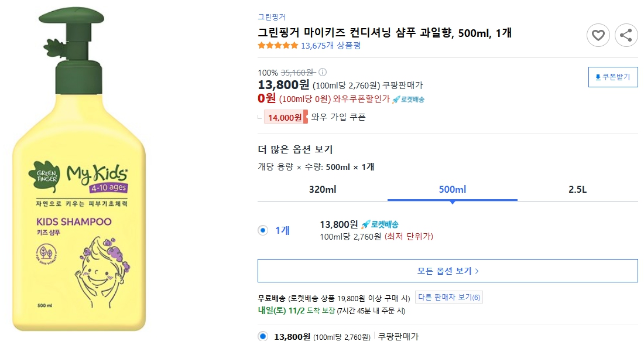The width and height of the screenshot is (644, 341).
Task: Toggle the wishlist heart icon
Action: (x=598, y=35)
